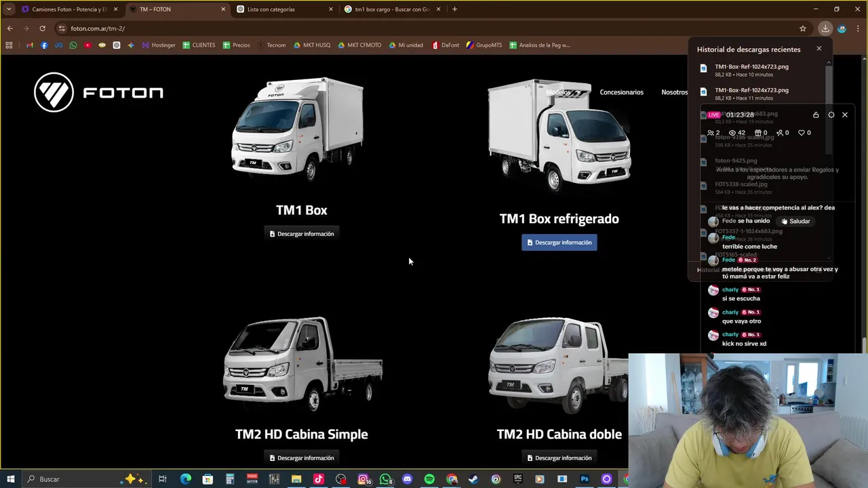Screen dimensions: 868x488
Task: Bookmark this page with star
Action: coord(803,28)
